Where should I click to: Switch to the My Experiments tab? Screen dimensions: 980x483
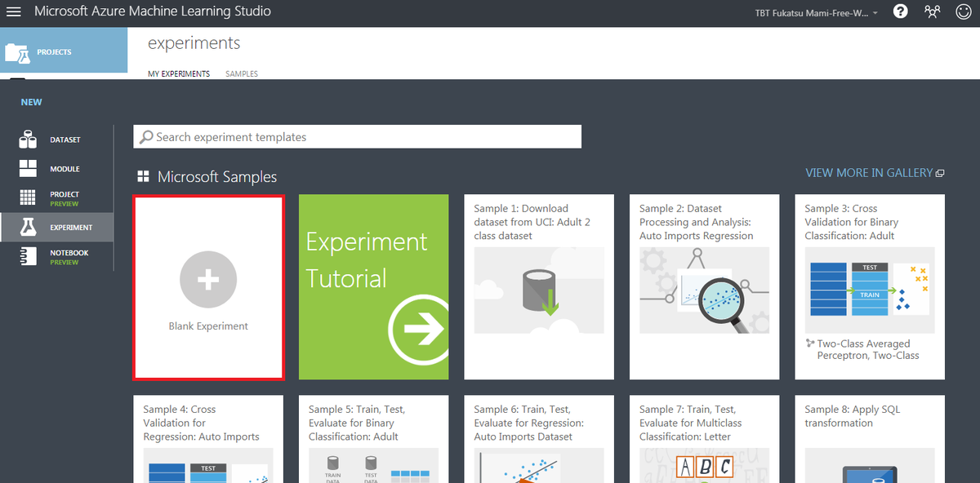pos(179,73)
